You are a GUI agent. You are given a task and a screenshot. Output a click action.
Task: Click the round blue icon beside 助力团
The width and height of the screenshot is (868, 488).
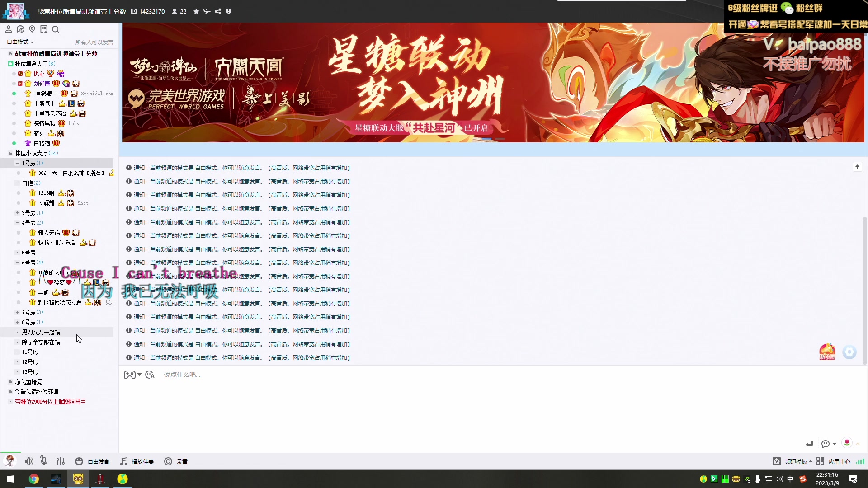[849, 352]
